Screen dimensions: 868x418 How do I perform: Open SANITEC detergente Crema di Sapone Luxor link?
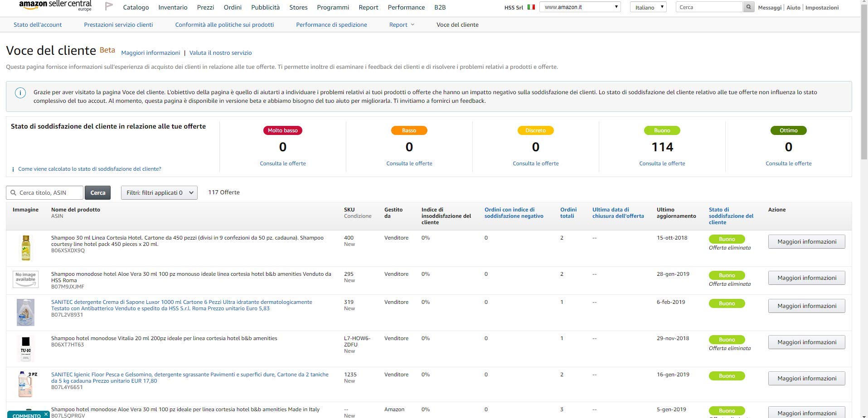182,305
